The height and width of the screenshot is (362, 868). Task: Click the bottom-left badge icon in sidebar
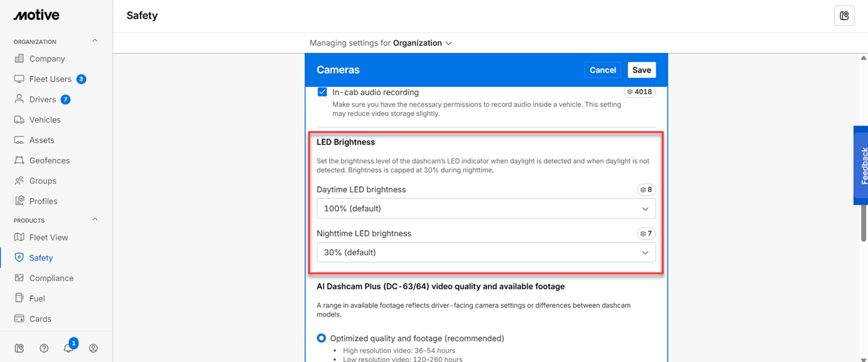[x=19, y=348]
